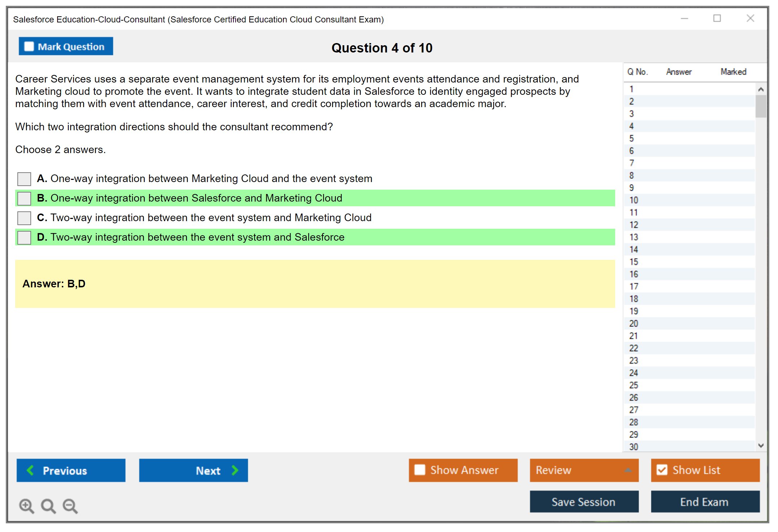Click the green left arrow on Previous

point(31,470)
